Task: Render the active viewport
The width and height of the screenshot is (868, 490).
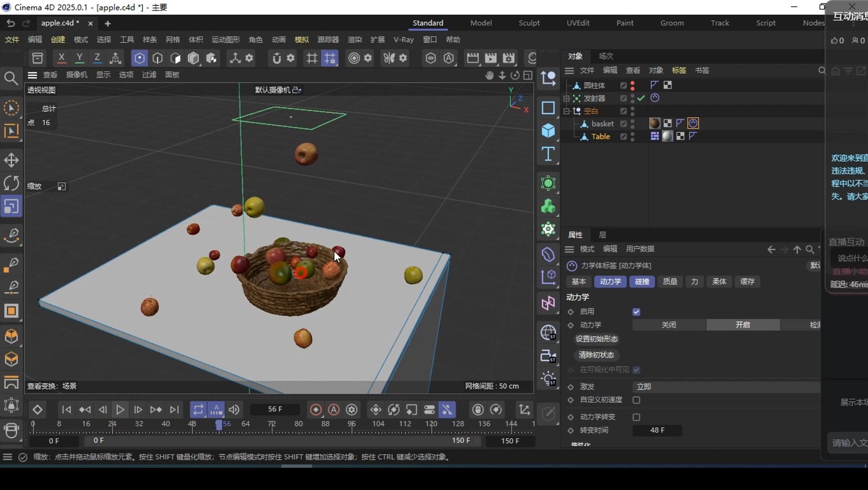Action: (x=473, y=58)
